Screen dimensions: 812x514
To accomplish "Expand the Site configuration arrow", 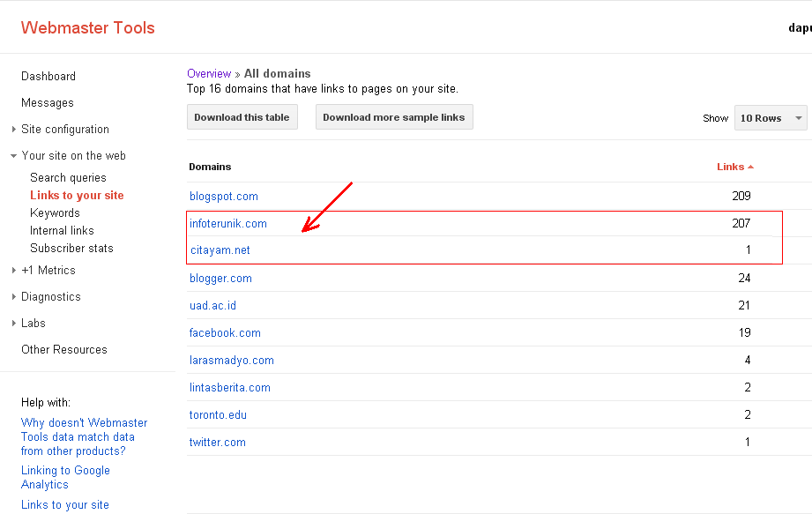I will click(x=14, y=130).
